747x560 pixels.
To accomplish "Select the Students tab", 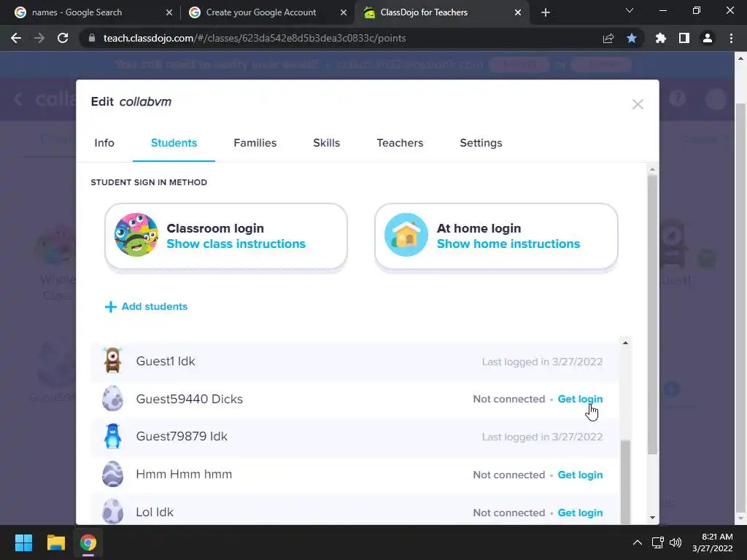I will (174, 143).
